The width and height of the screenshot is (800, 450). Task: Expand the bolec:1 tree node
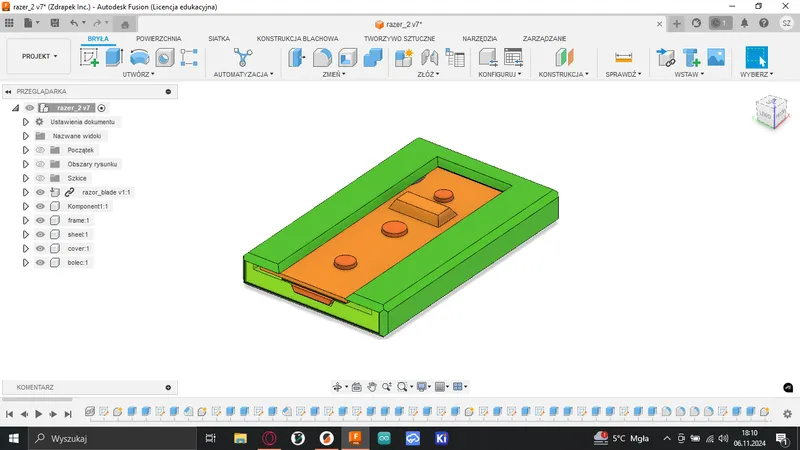(26, 262)
